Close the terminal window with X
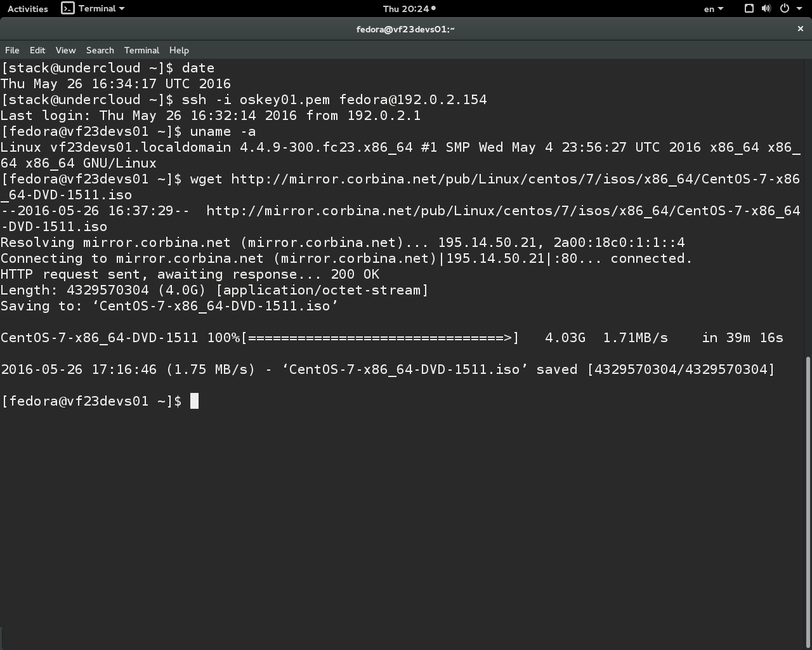Screen dimensions: 812x650 800,29
